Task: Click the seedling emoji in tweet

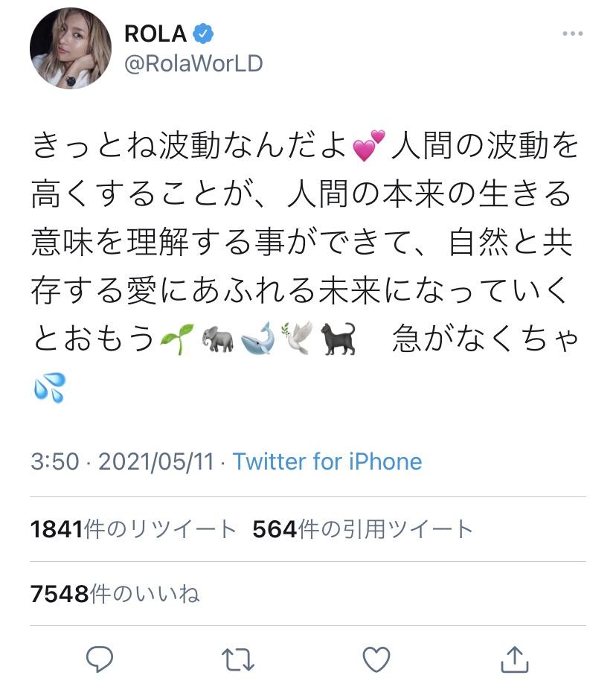Action: [176, 339]
